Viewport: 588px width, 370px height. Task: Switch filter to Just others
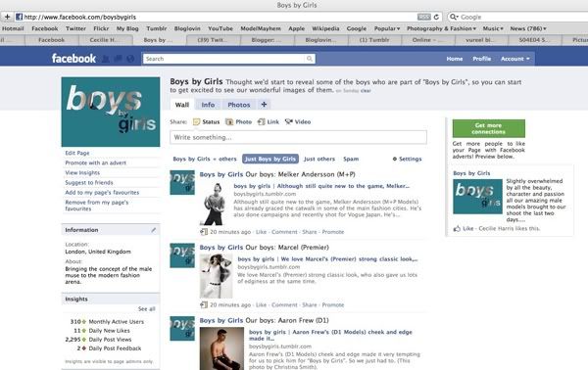(x=319, y=159)
